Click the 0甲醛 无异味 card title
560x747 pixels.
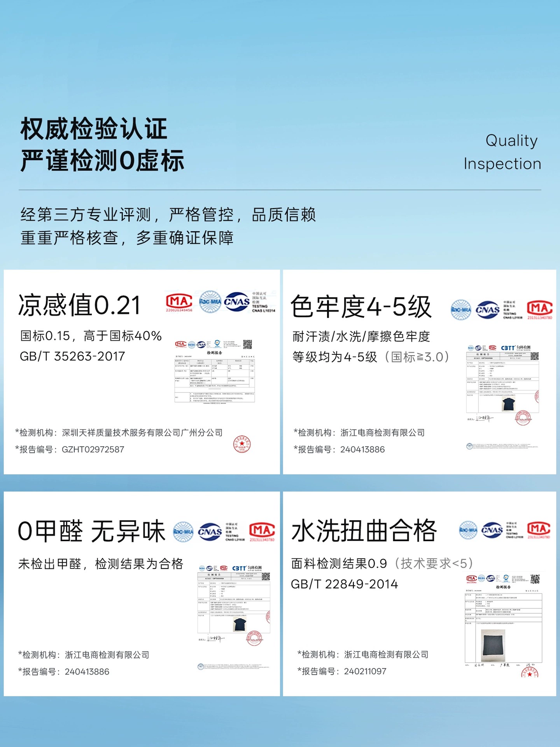pos(91,531)
